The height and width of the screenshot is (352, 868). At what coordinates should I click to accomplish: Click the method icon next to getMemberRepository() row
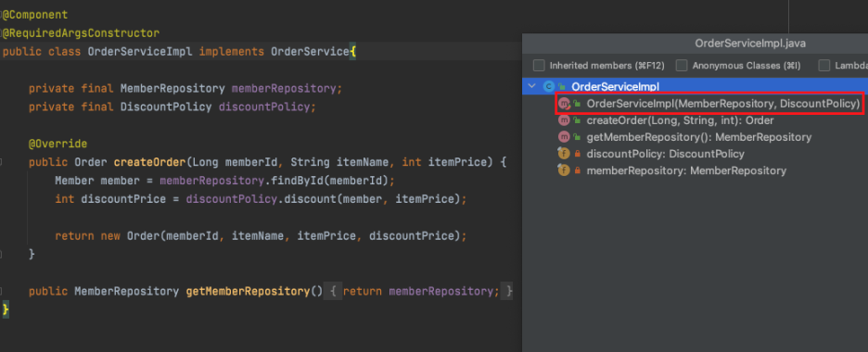pos(564,137)
